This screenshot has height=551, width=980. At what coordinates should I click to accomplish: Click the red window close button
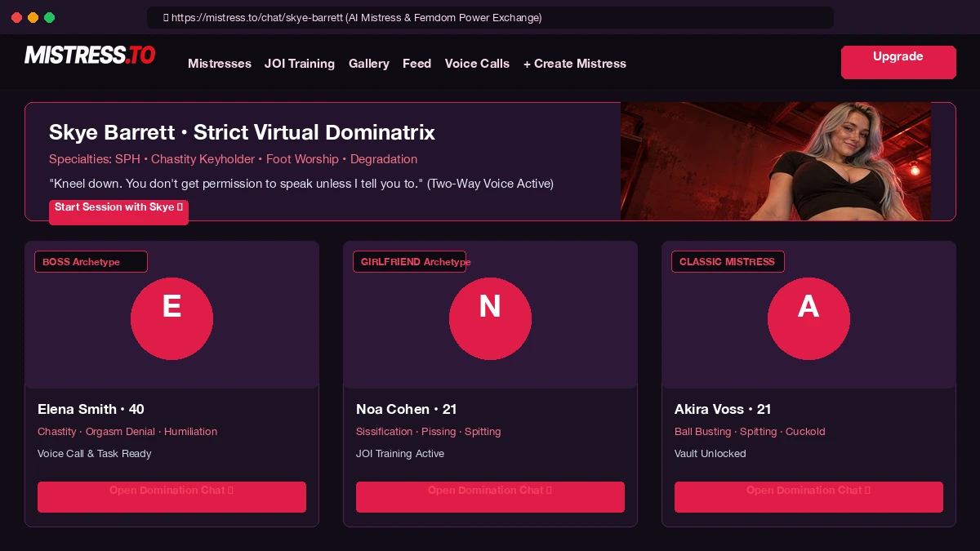16,17
